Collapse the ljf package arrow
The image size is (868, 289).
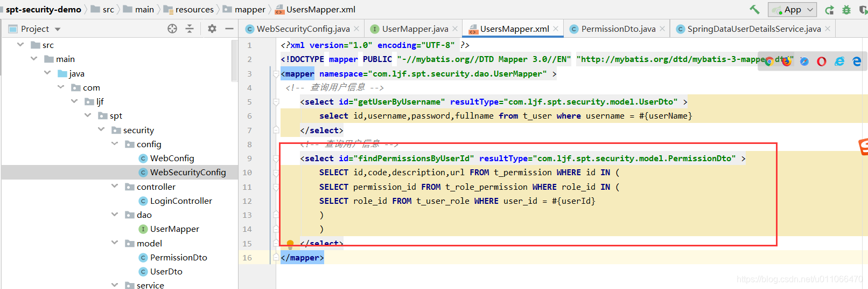(x=74, y=101)
